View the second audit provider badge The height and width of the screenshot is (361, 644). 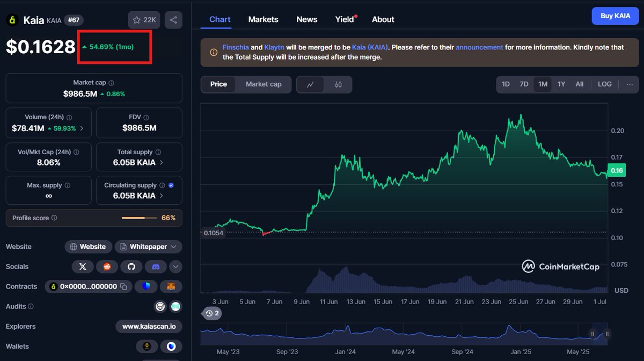tap(175, 307)
